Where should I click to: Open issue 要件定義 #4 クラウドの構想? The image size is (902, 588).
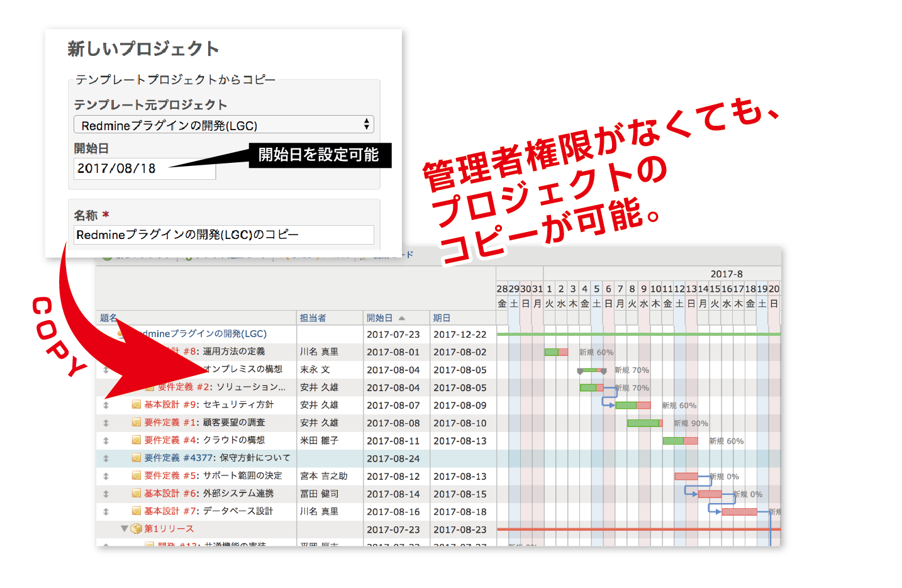point(205,440)
